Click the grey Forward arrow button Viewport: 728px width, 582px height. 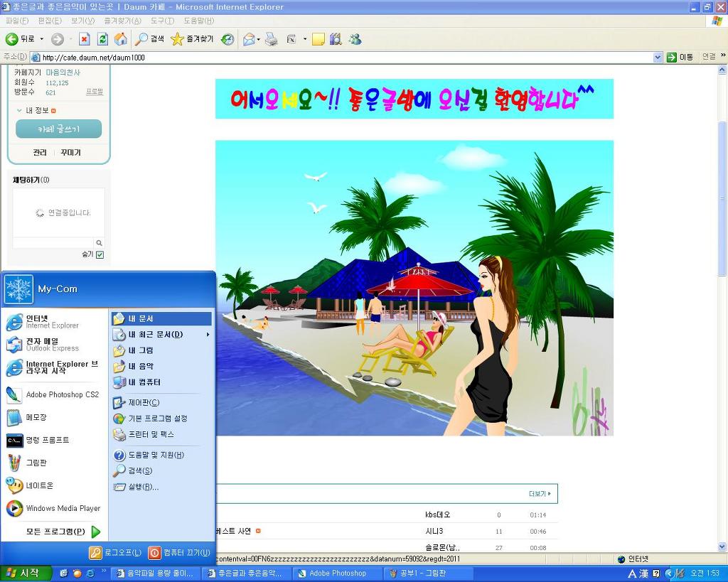click(58, 40)
